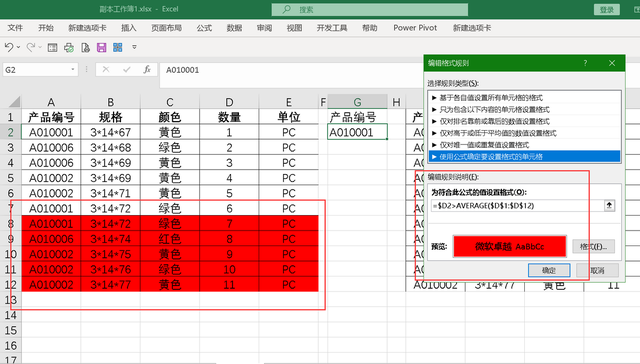Image resolution: width=640 pixels, height=364 pixels.
Task: Open the 公式 ribbon tab
Action: pos(204,28)
